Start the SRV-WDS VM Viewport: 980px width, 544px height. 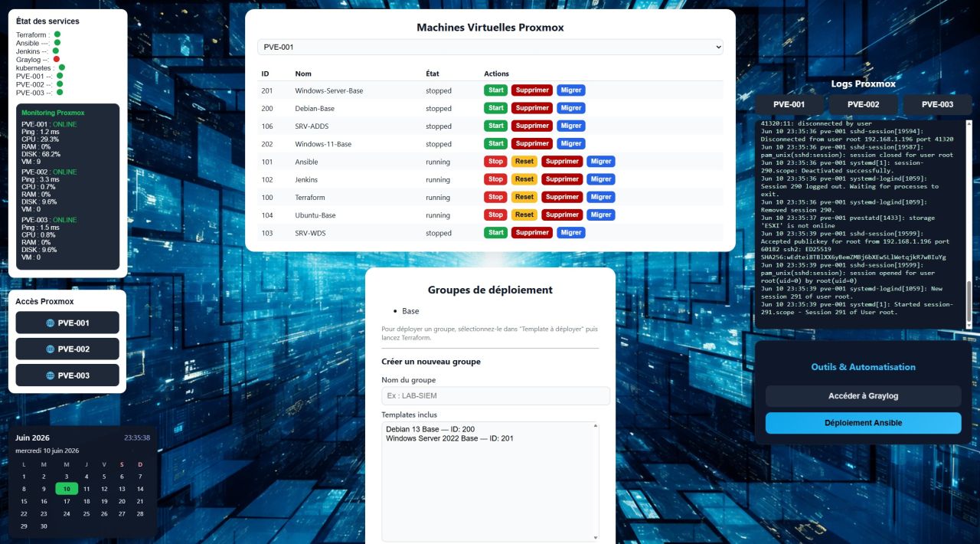pos(496,233)
